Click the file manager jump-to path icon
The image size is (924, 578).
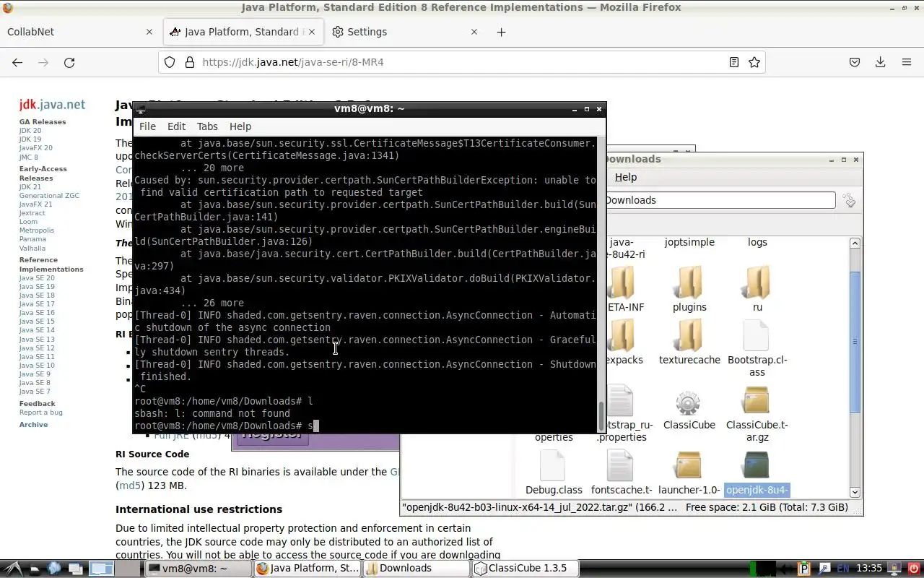pyautogui.click(x=850, y=201)
